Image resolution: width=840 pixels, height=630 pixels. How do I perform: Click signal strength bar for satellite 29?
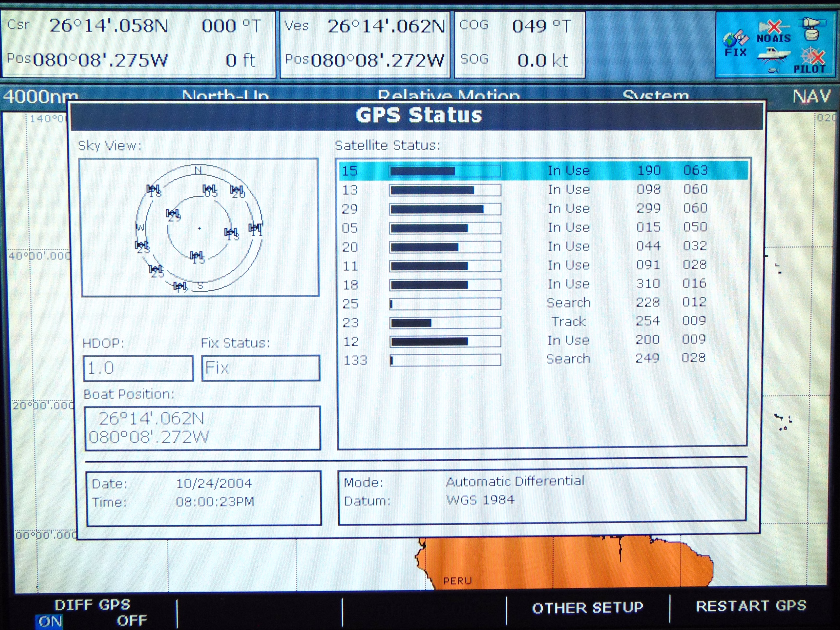[x=445, y=209]
